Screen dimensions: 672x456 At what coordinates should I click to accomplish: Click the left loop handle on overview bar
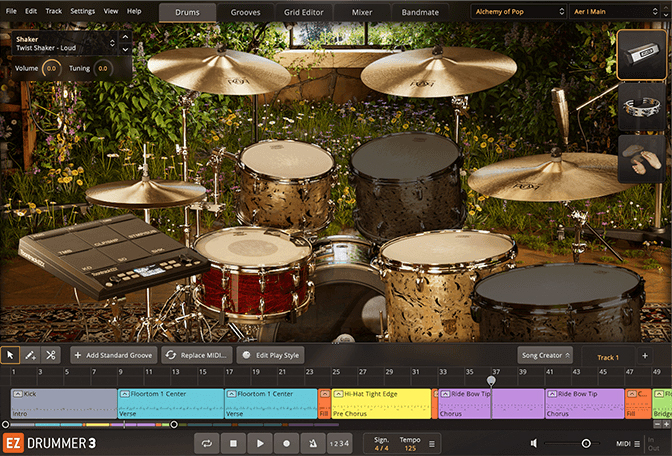6,425
